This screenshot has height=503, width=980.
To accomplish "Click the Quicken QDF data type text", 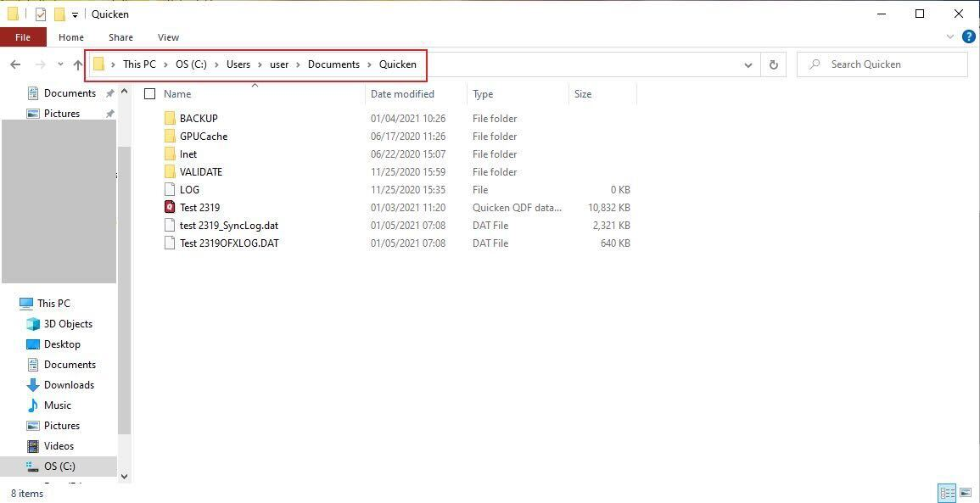I will click(517, 208).
